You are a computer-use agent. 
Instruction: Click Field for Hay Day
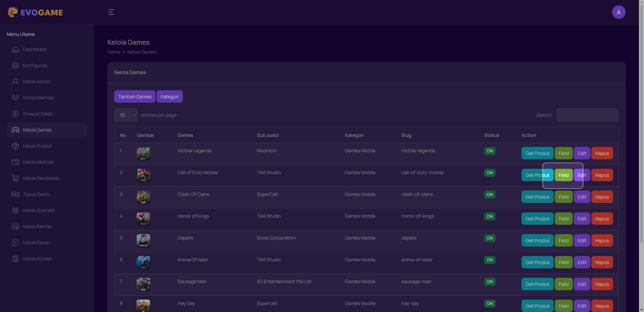point(563,306)
